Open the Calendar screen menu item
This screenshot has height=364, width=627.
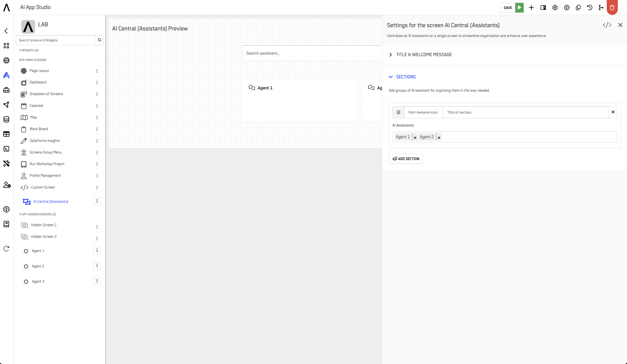[x=36, y=106]
